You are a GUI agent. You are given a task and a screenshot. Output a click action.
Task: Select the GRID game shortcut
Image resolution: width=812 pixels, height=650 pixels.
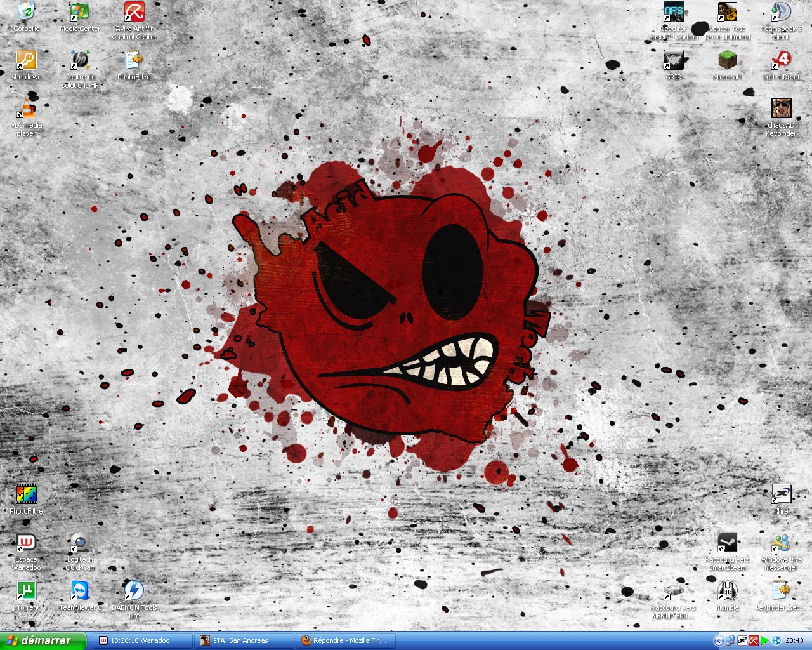coord(673,61)
